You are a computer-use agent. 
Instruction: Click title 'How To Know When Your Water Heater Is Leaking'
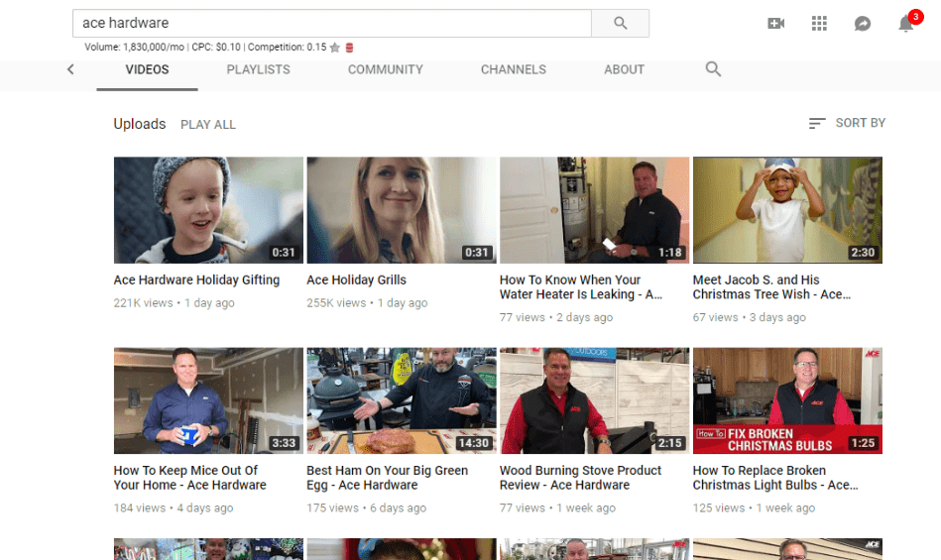[x=581, y=287]
